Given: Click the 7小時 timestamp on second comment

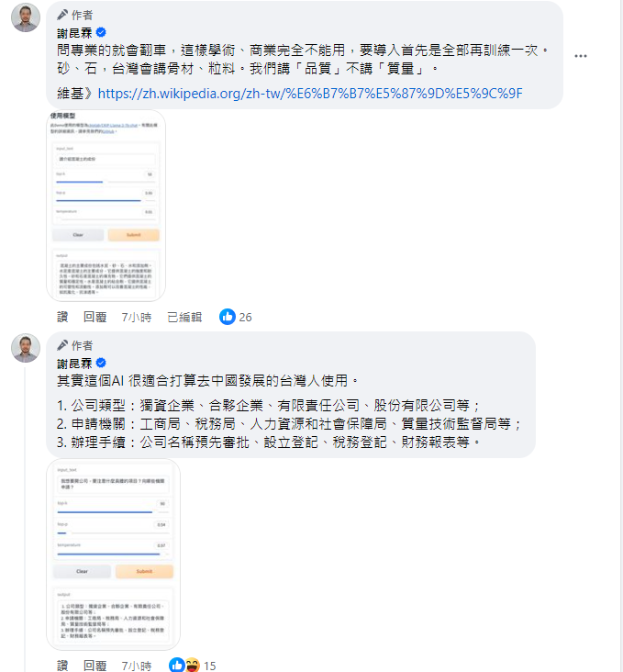Looking at the screenshot, I should [x=137, y=666].
